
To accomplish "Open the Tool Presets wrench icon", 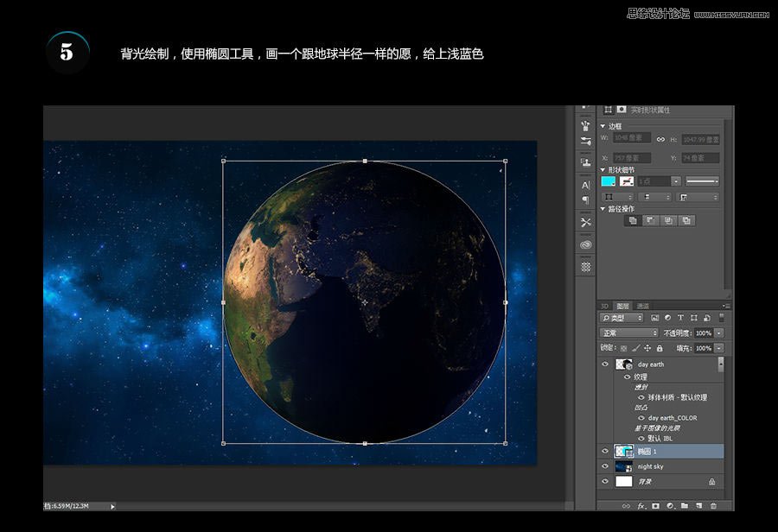I will pyautogui.click(x=585, y=222).
